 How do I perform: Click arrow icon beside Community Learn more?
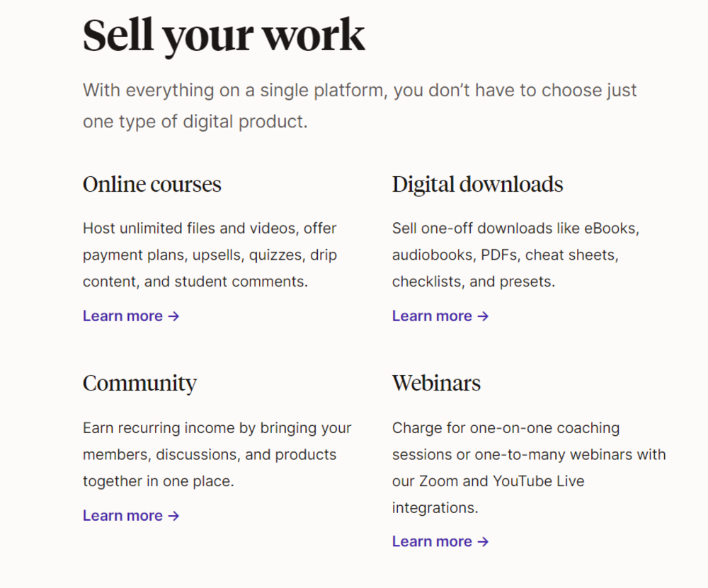(x=174, y=516)
